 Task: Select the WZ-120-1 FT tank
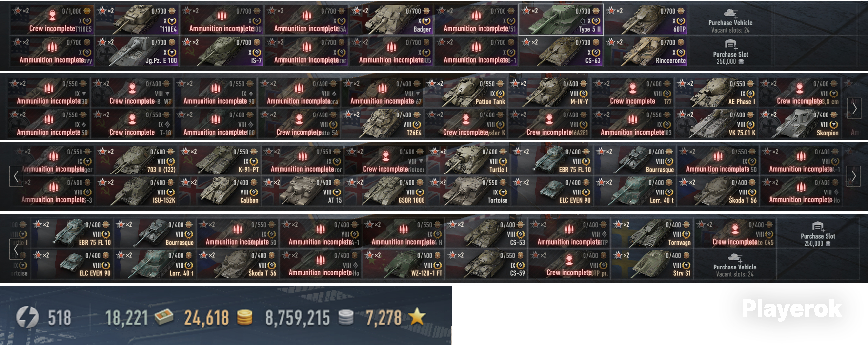click(403, 264)
